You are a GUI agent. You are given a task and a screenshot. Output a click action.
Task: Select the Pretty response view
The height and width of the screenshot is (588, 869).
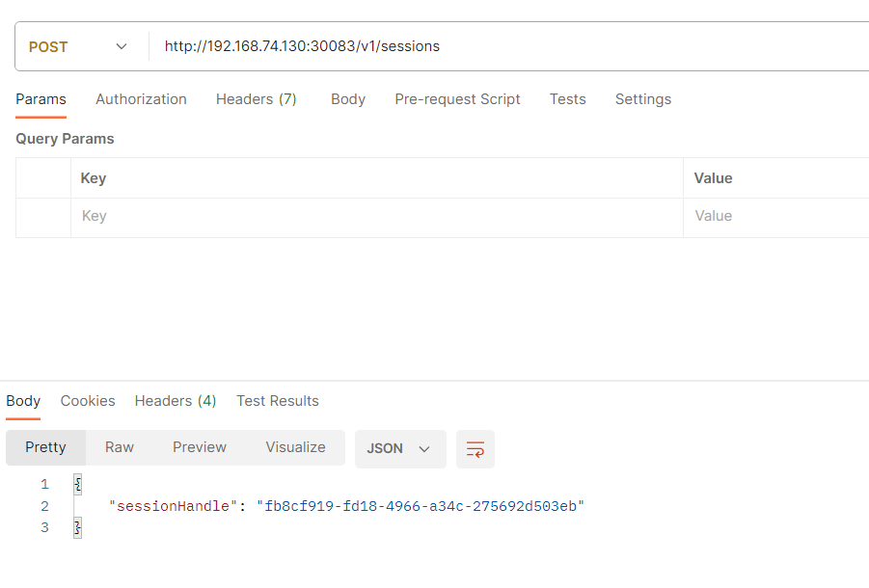(45, 447)
